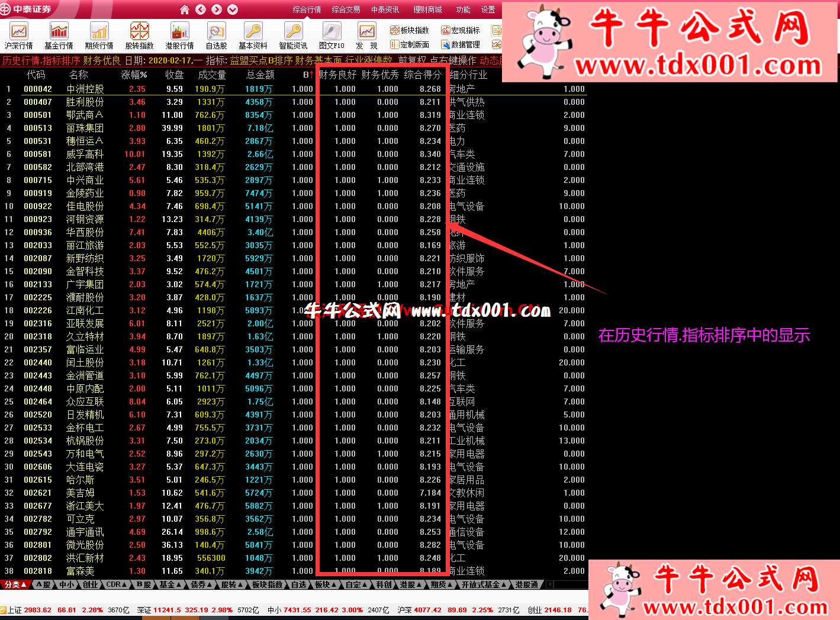Open 沪深行情 toolbar icon
This screenshot has width=840, height=620.
[x=19, y=36]
